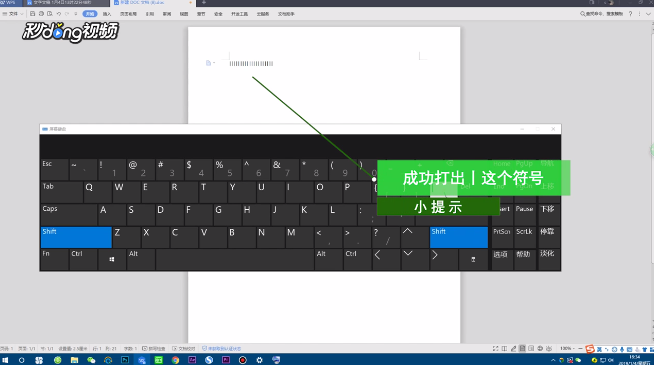Expand the quick access toolbar customize arrow
Image resolution: width=654 pixels, height=365 pixels.
[75, 14]
